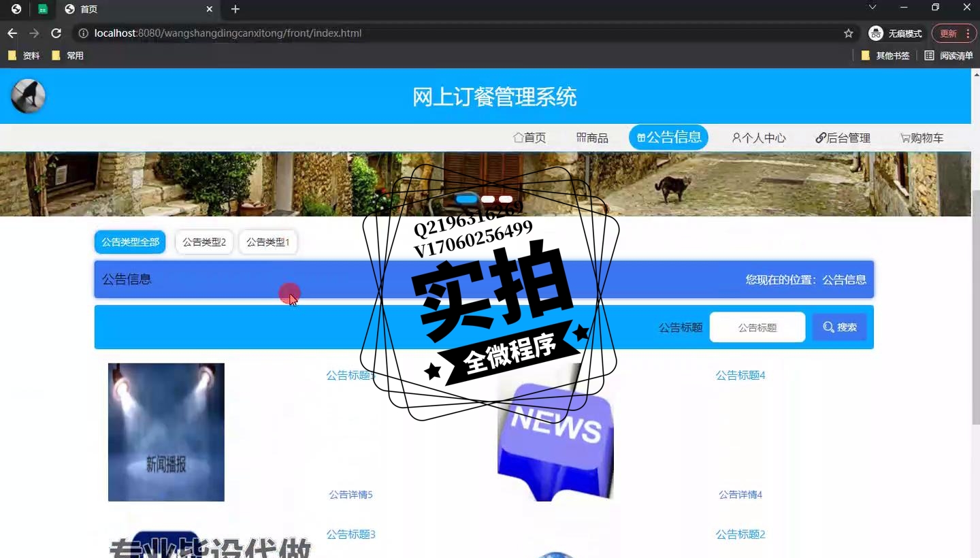Open the tab search dropdown arrow
This screenshot has width=980, height=558.
point(872,7)
